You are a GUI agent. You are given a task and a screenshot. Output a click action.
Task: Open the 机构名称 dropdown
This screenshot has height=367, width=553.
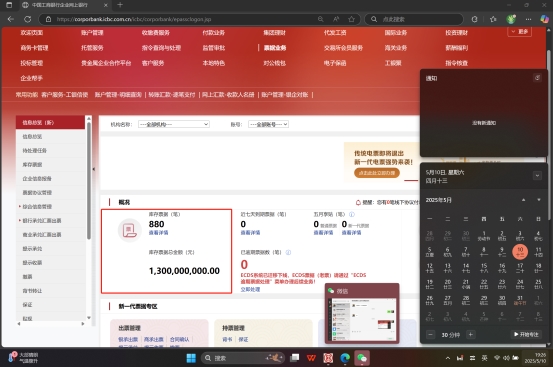174,124
